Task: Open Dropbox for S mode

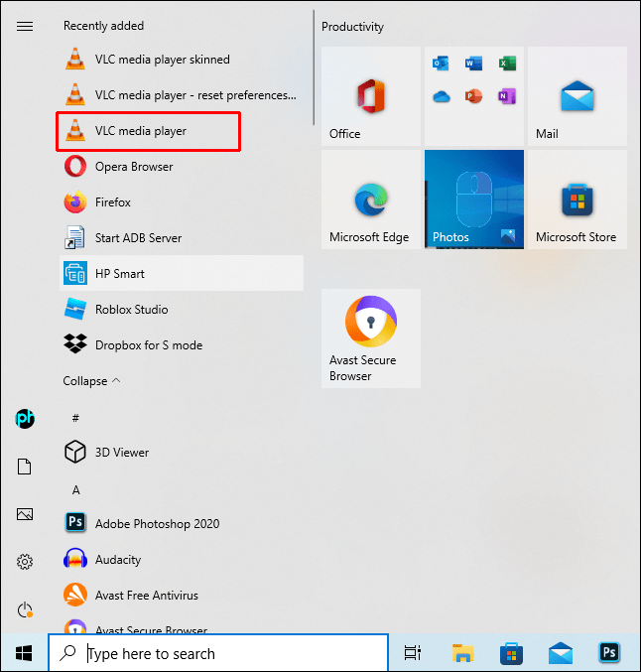Action: (x=182, y=345)
